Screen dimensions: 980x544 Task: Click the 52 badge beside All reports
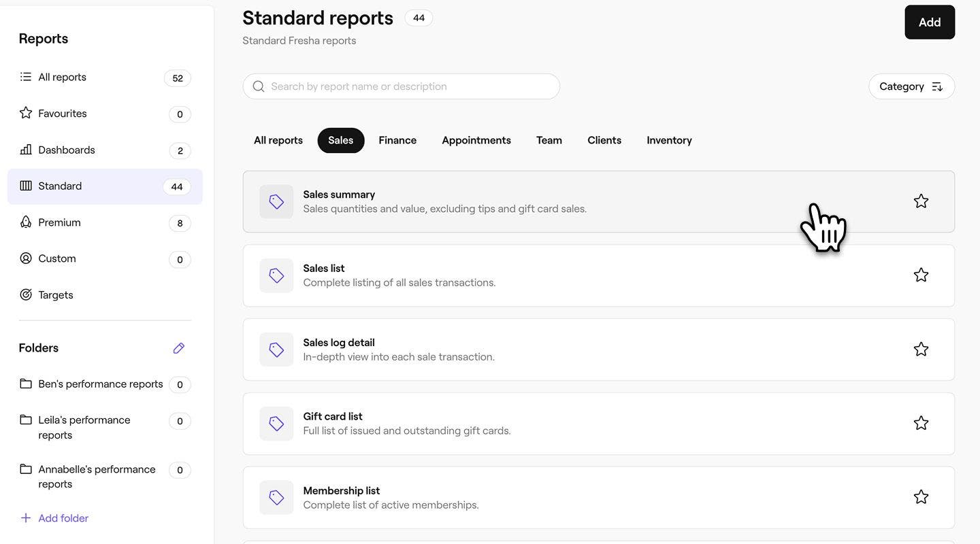[x=178, y=78]
